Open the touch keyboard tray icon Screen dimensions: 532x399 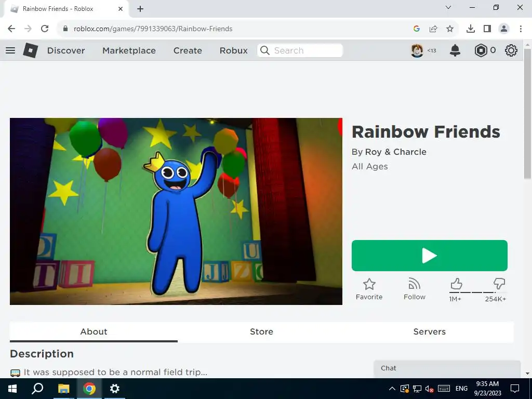pyautogui.click(x=444, y=389)
